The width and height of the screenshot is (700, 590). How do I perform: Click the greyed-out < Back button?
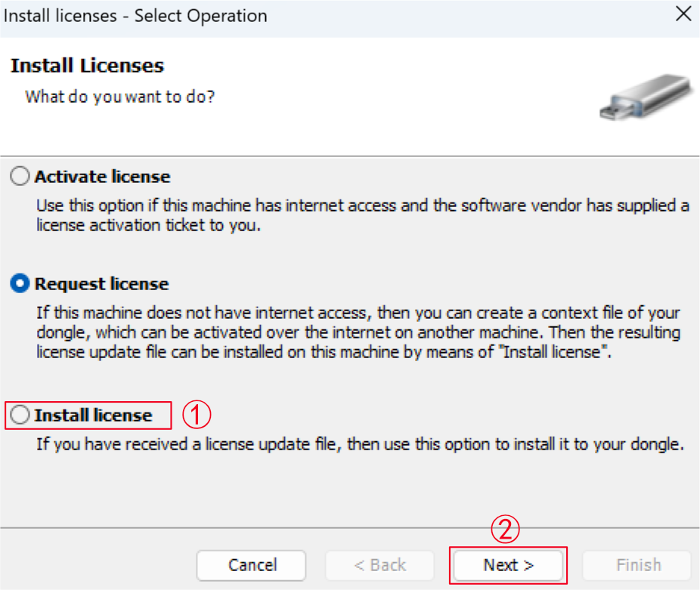click(380, 565)
